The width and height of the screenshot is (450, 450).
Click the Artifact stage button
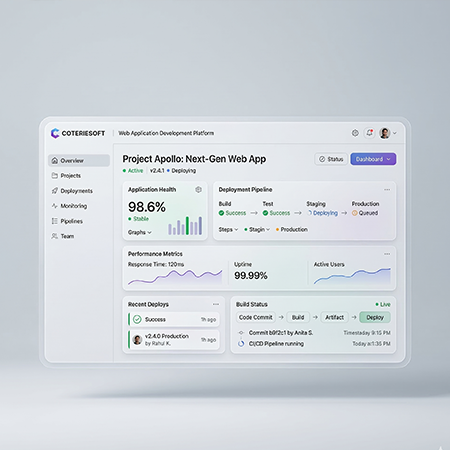coord(334,317)
